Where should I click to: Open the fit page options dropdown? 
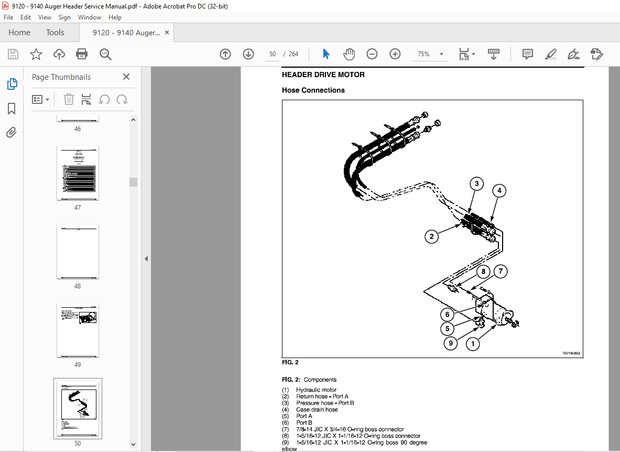point(467,54)
